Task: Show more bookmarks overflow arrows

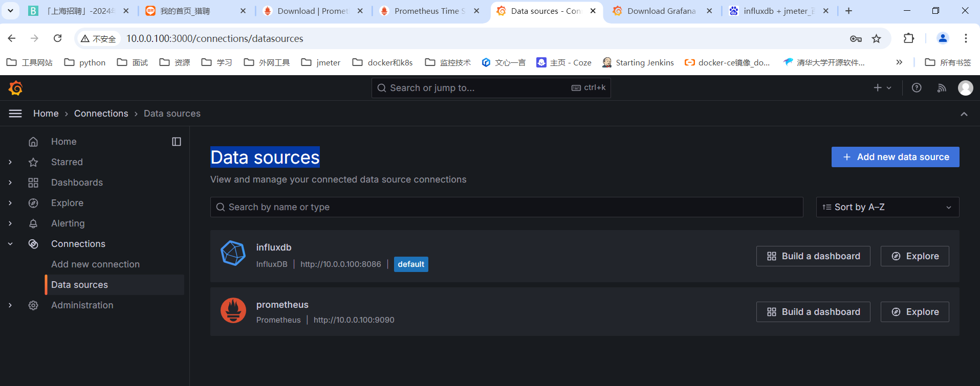Action: tap(899, 62)
